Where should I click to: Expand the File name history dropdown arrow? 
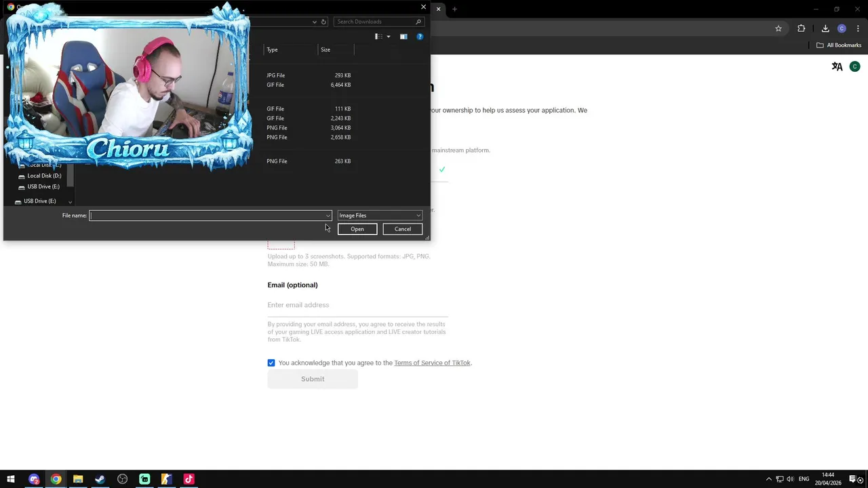pyautogui.click(x=328, y=216)
